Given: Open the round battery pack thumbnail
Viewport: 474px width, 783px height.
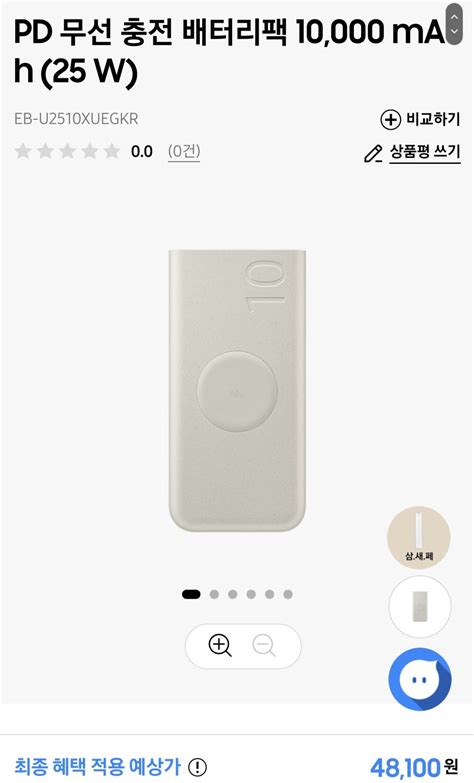Looking at the screenshot, I should [x=420, y=606].
